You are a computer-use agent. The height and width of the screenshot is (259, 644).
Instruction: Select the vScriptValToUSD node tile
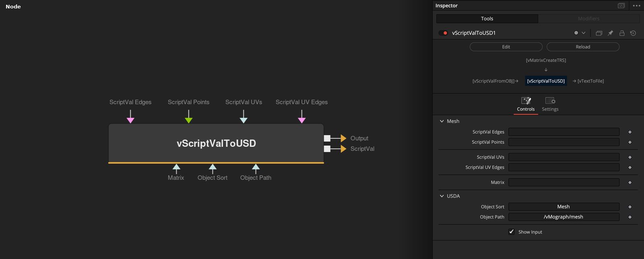click(216, 144)
